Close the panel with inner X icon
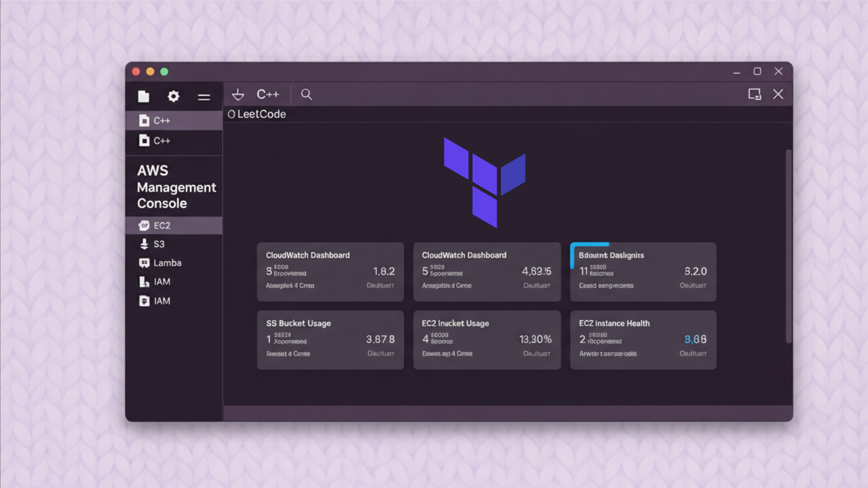The height and width of the screenshot is (488, 868). pyautogui.click(x=778, y=94)
